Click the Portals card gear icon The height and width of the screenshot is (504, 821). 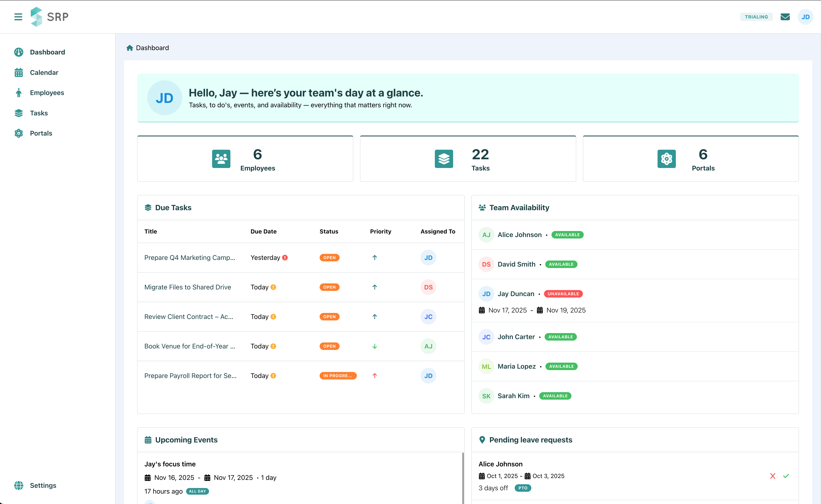pyautogui.click(x=666, y=159)
